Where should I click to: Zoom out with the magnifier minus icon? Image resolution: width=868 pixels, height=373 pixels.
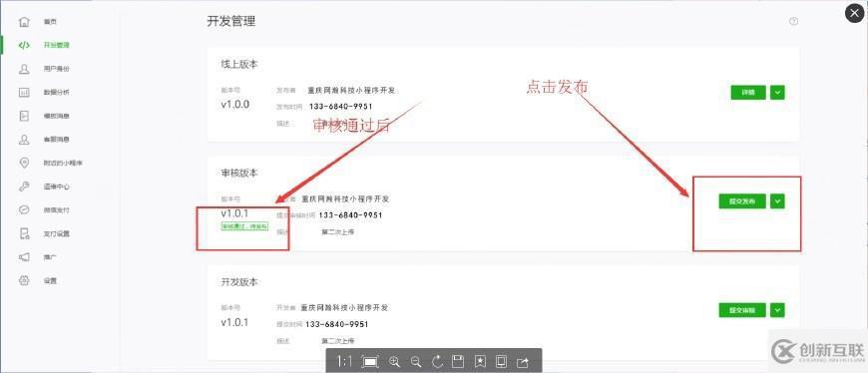pos(416,362)
